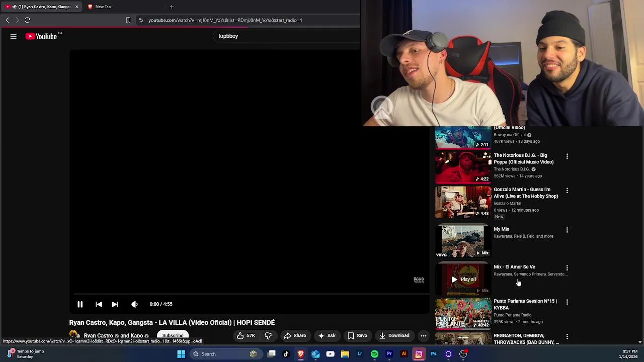The width and height of the screenshot is (644, 362).
Task: Open options for REGGAETON, DEMBOW, THROWBACKS video
Action: 567,336
